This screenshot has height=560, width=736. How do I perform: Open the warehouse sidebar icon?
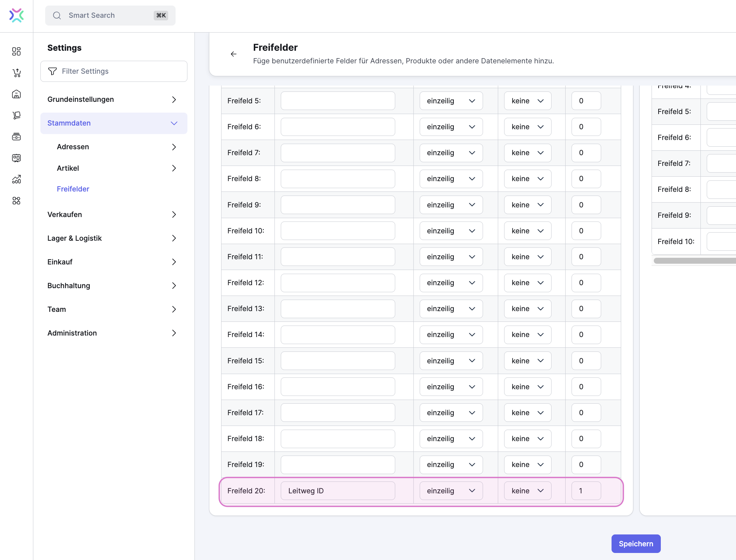(16, 94)
